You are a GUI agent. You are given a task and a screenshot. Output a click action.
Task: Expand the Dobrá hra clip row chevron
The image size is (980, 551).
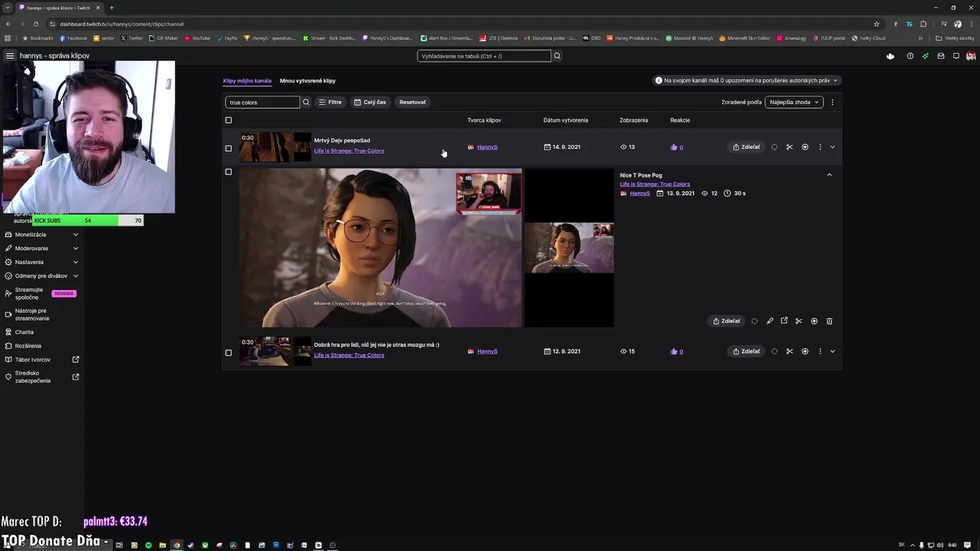click(x=833, y=351)
